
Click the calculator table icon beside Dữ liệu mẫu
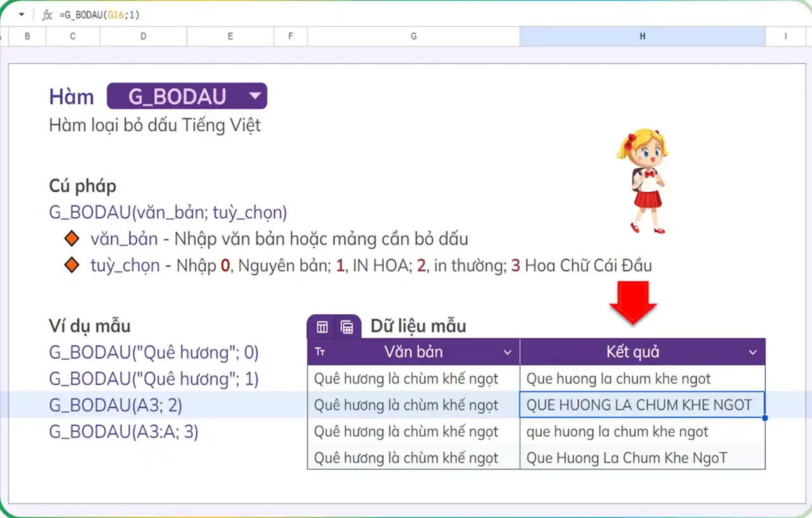(346, 327)
